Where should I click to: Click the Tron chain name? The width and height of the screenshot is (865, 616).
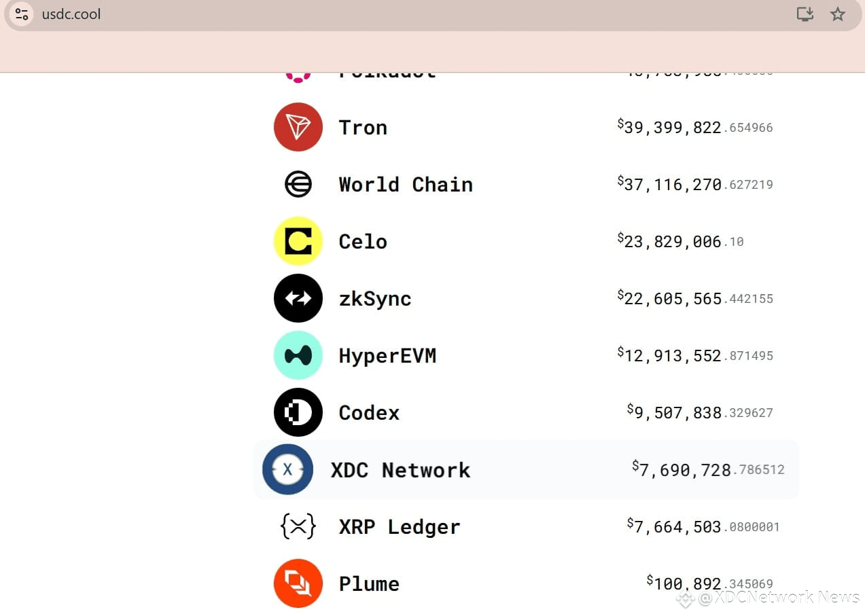pyautogui.click(x=363, y=128)
